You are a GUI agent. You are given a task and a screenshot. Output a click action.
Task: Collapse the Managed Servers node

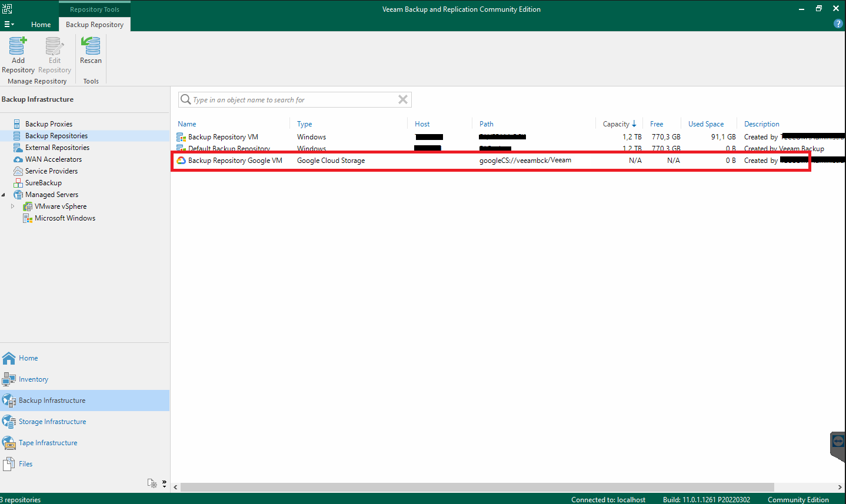(x=4, y=195)
